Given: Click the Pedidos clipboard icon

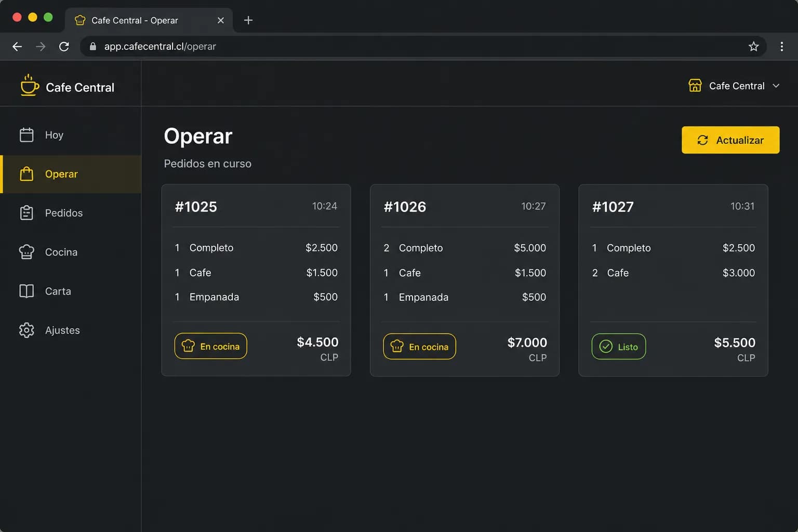Looking at the screenshot, I should point(26,213).
